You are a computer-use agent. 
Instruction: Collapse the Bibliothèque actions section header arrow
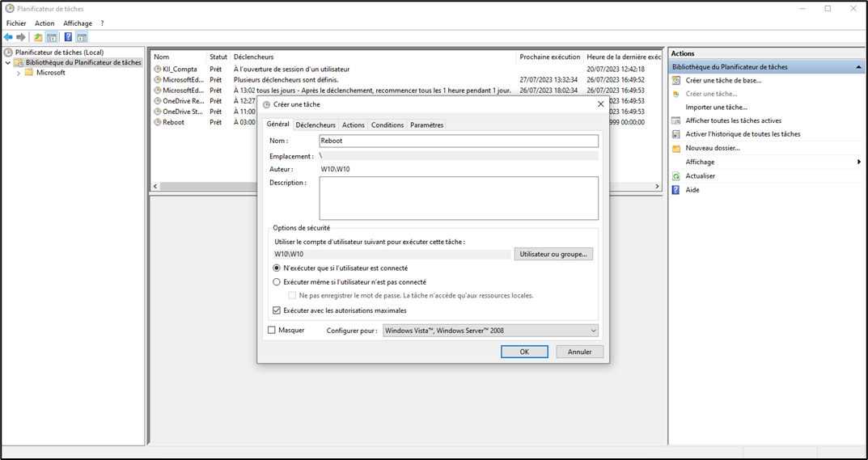(858, 67)
